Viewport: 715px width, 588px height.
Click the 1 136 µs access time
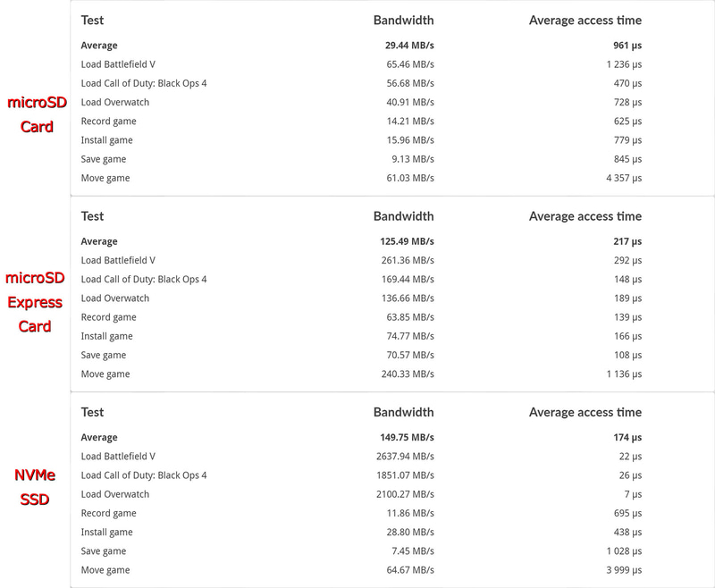[623, 374]
